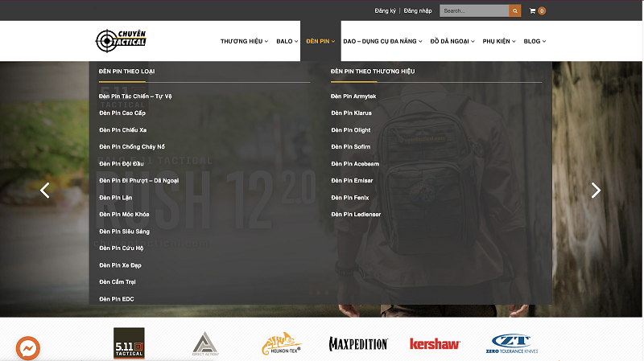Open the Messenger chat bubble
The width and height of the screenshot is (644, 361).
(x=28, y=348)
